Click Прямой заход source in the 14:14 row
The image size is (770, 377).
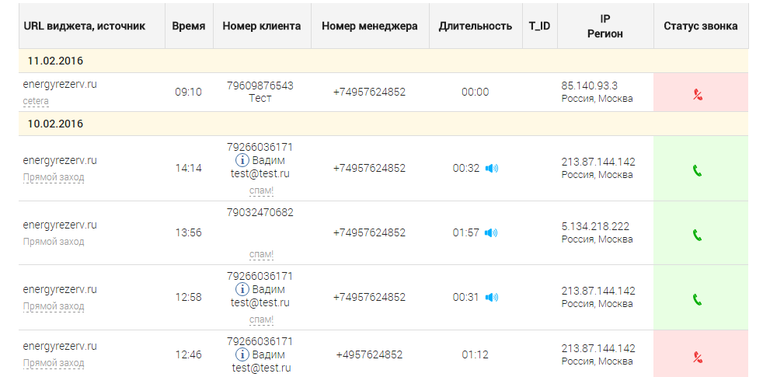(54, 177)
